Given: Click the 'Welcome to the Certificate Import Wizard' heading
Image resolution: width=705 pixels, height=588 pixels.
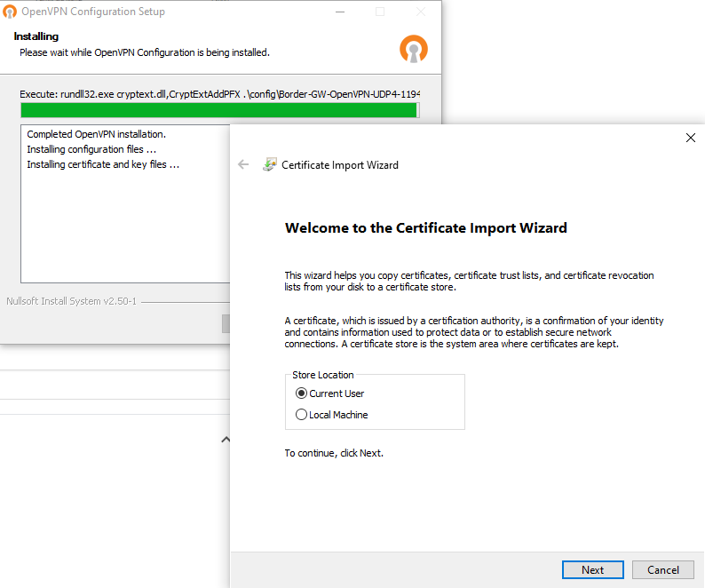Looking at the screenshot, I should tap(426, 227).
